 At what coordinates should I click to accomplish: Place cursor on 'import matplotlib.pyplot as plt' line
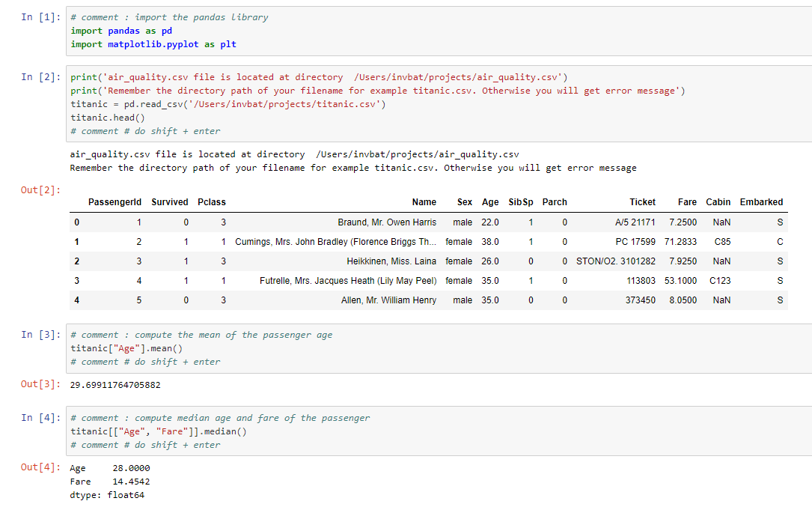[x=153, y=44]
